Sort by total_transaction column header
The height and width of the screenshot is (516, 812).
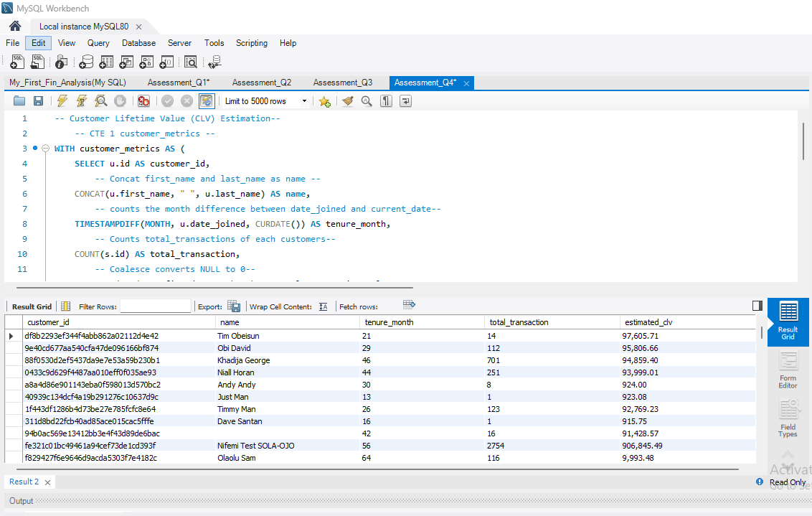coord(552,322)
